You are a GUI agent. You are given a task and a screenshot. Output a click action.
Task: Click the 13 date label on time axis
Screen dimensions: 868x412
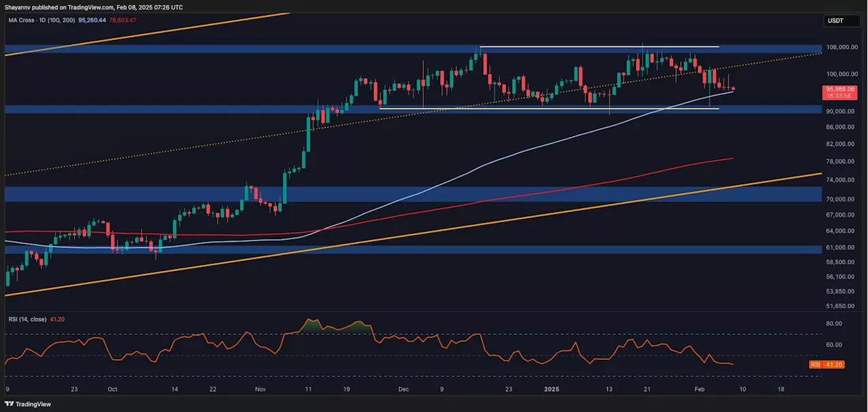[609, 390]
